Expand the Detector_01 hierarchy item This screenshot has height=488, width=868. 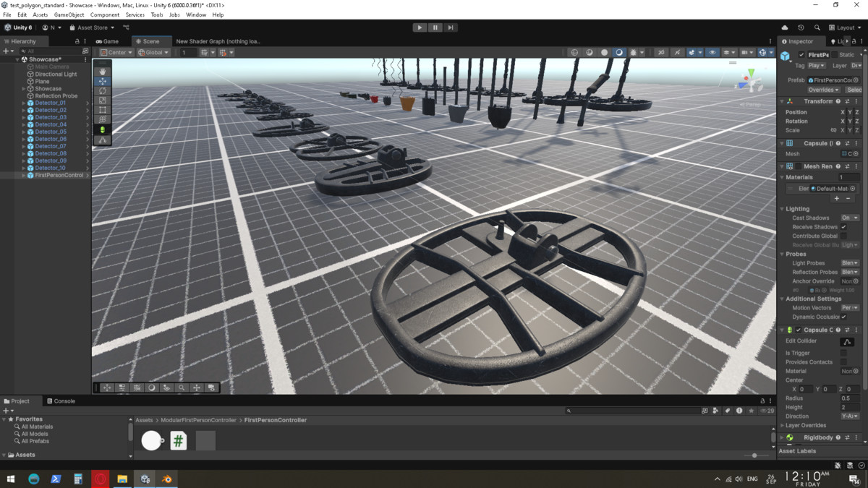24,103
